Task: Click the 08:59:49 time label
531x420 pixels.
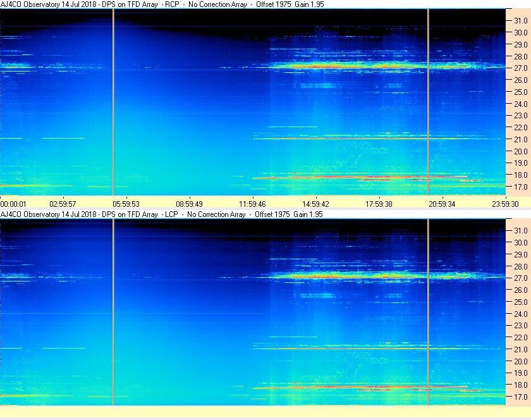Action: point(189,204)
